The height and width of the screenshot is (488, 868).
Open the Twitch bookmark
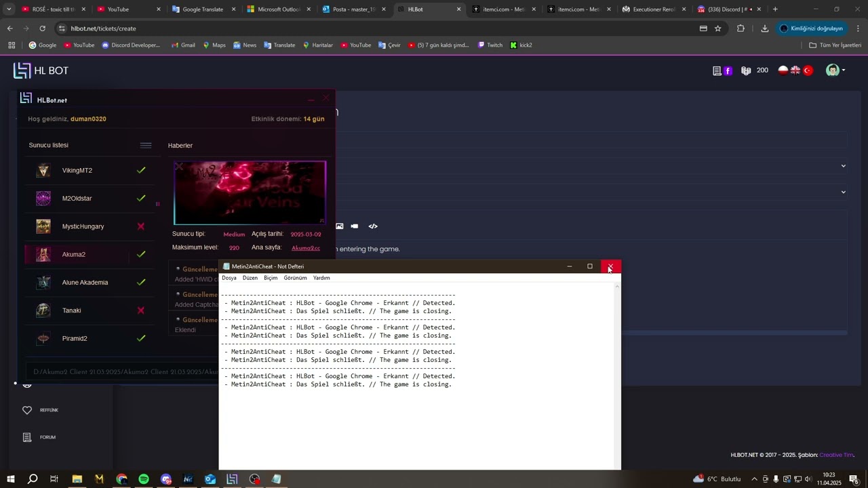click(490, 45)
